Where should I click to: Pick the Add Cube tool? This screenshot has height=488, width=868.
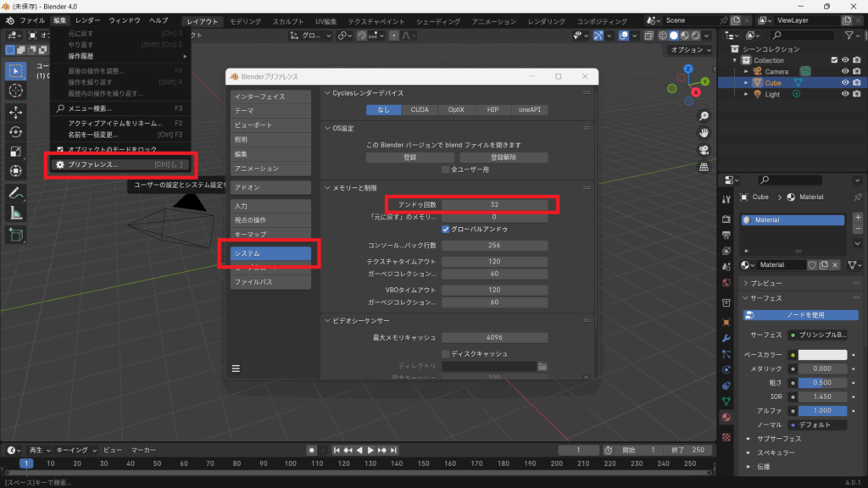(15, 236)
